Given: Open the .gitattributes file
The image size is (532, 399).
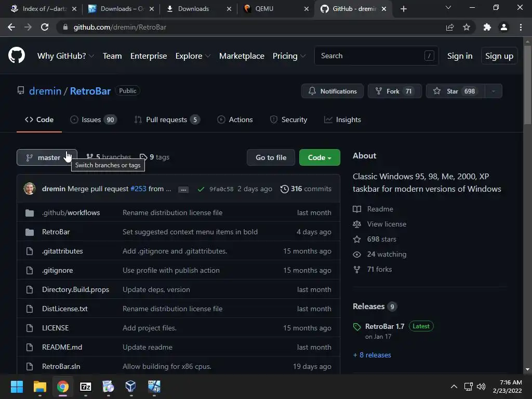Looking at the screenshot, I should click(62, 251).
